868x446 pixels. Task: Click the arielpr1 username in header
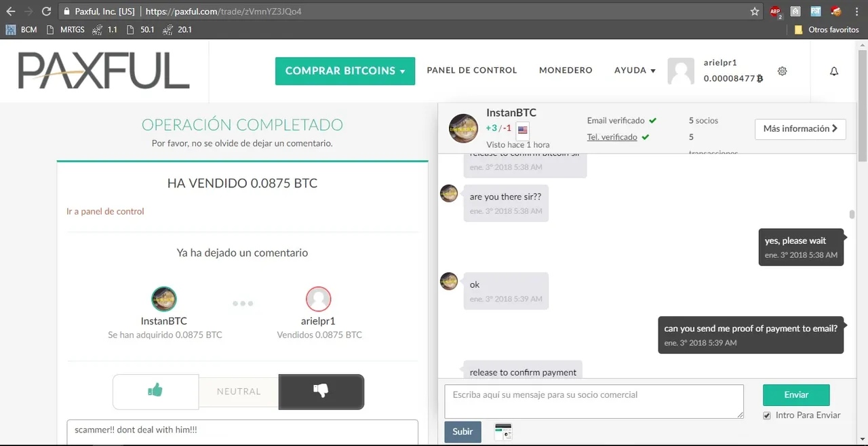tap(721, 62)
